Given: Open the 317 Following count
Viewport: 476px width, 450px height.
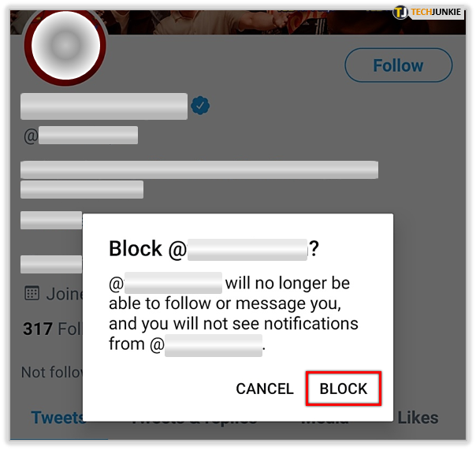Looking at the screenshot, I should pyautogui.click(x=52, y=329).
